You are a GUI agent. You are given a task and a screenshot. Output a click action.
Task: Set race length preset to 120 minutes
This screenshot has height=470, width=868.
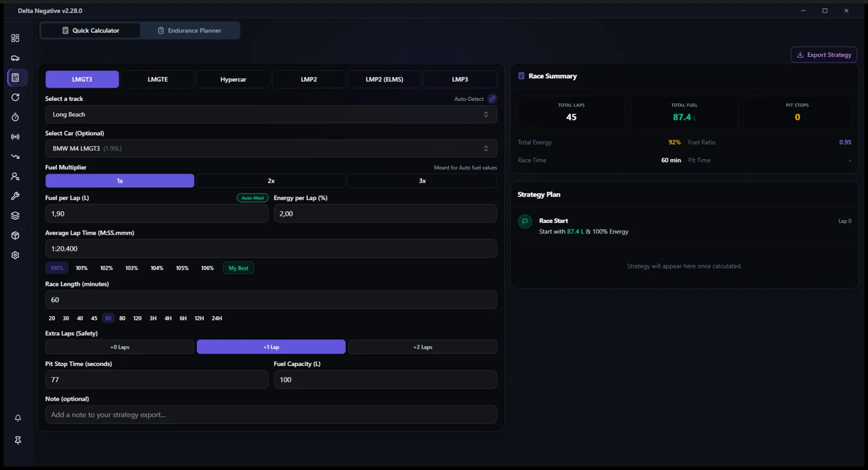(137, 319)
